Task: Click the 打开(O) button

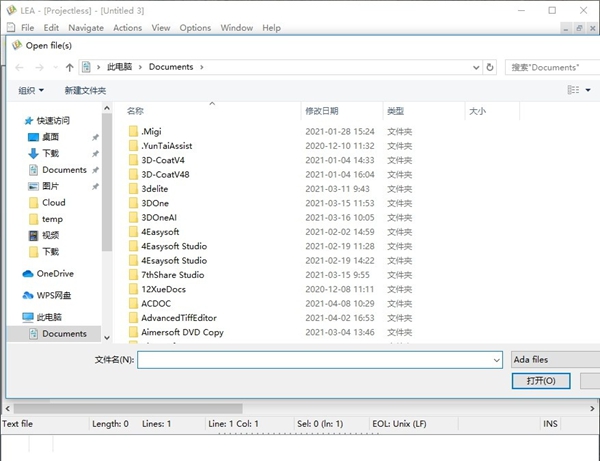Action: tap(541, 381)
